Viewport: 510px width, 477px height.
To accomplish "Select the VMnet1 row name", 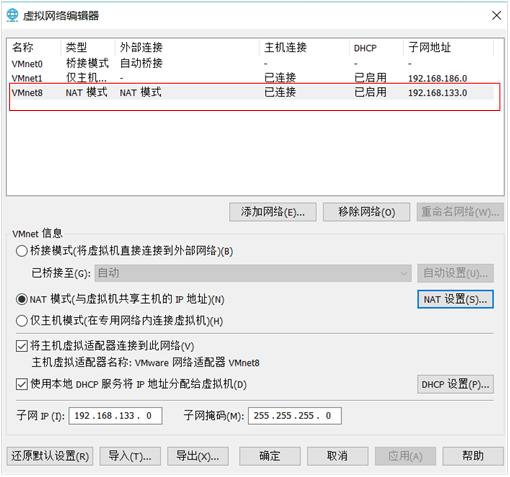I will [x=27, y=78].
